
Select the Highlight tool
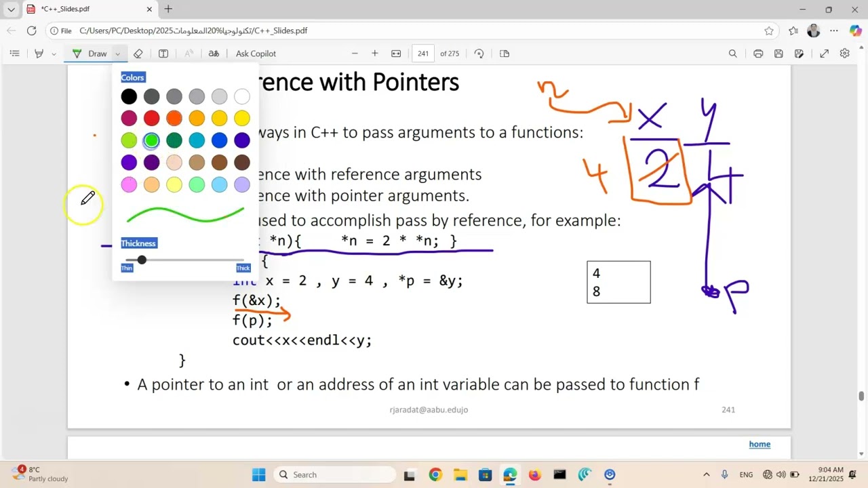click(x=39, y=54)
